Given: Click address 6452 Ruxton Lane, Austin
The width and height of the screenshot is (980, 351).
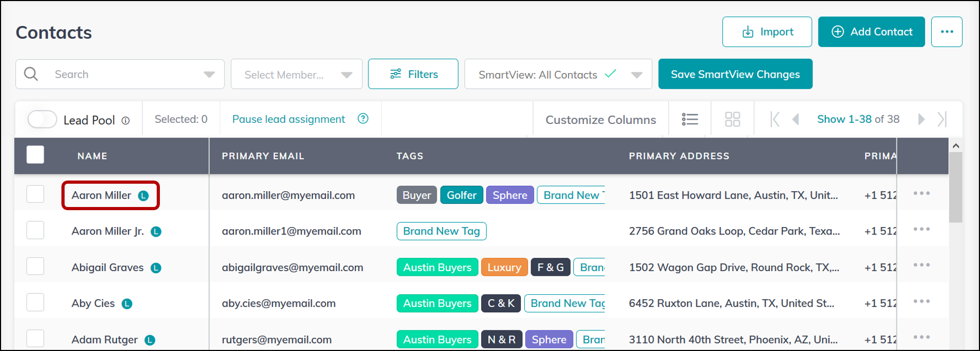Looking at the screenshot, I should point(732,303).
